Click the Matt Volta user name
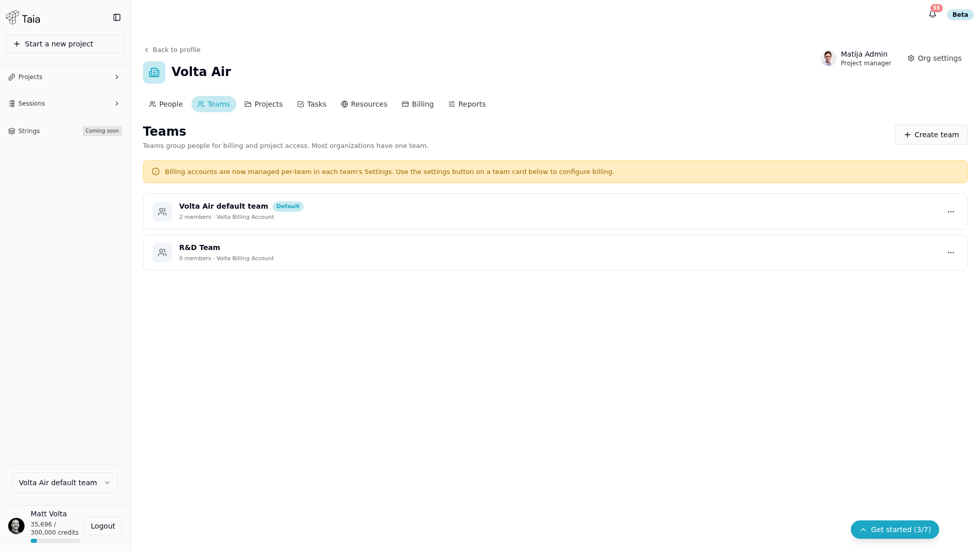Viewport: 980px width, 551px height. [48, 514]
